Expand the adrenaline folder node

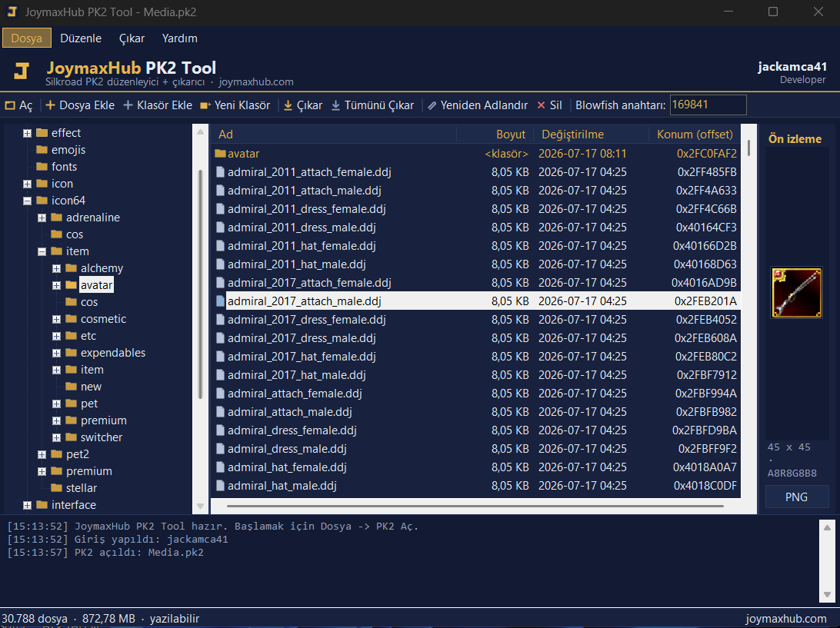(42, 218)
